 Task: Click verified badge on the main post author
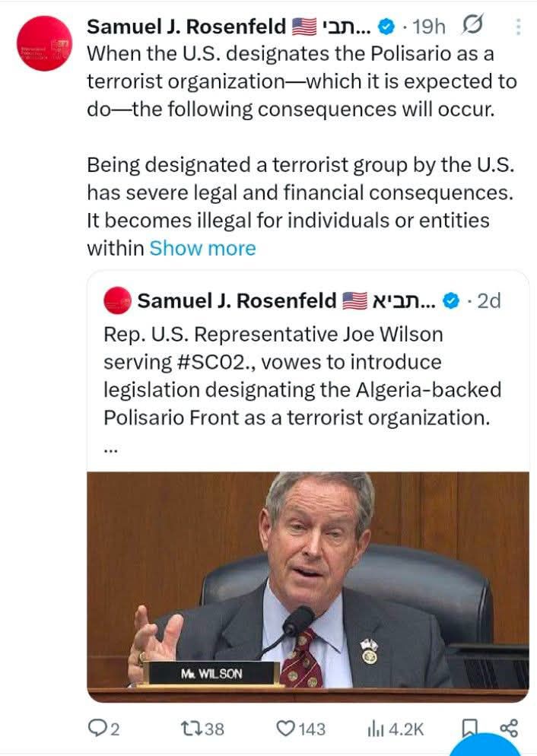[x=386, y=27]
